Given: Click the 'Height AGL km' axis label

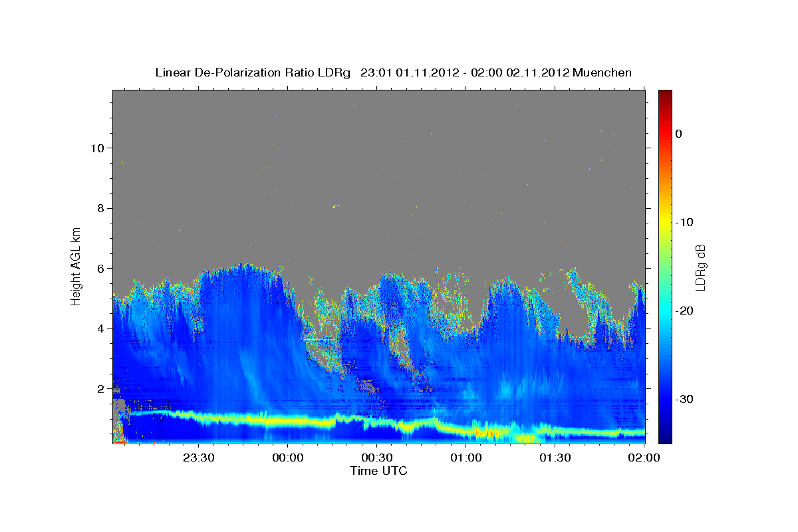Looking at the screenshot, I should (x=76, y=265).
